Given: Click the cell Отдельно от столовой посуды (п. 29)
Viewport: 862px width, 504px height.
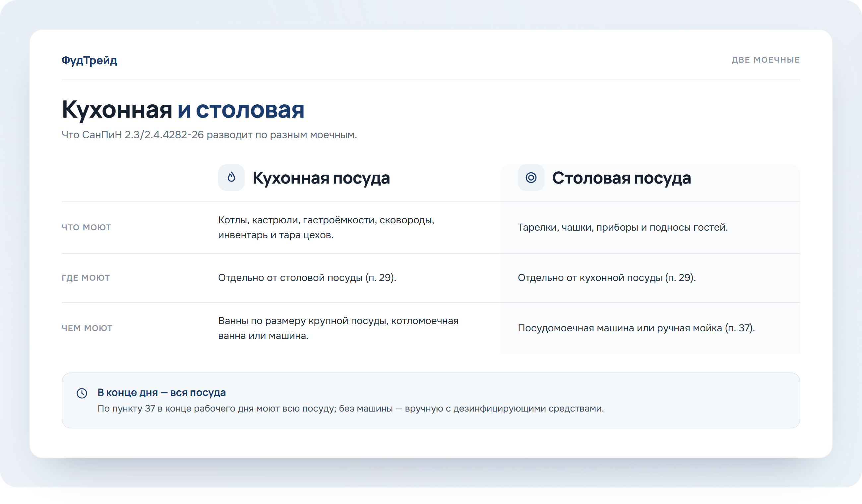Looking at the screenshot, I should click(x=307, y=278).
